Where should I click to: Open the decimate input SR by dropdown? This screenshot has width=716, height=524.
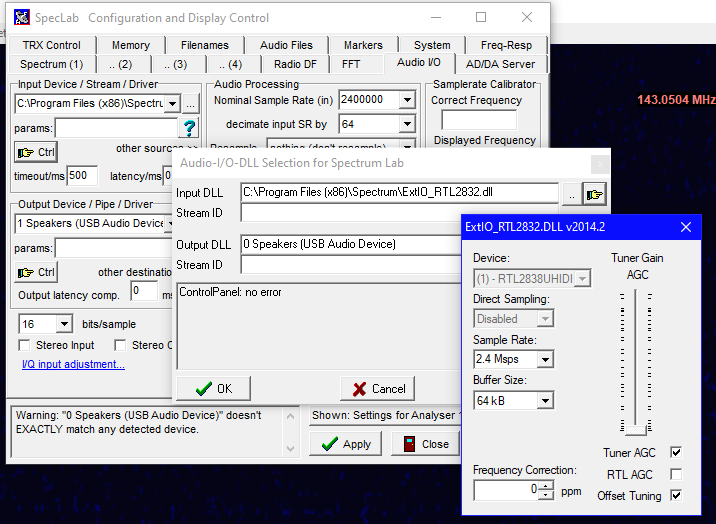406,124
